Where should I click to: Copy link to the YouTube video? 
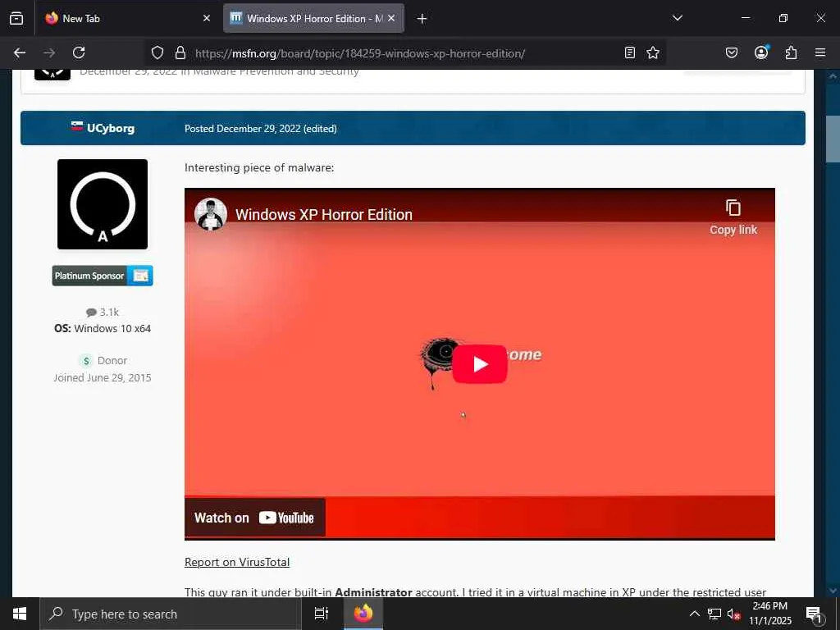(733, 217)
